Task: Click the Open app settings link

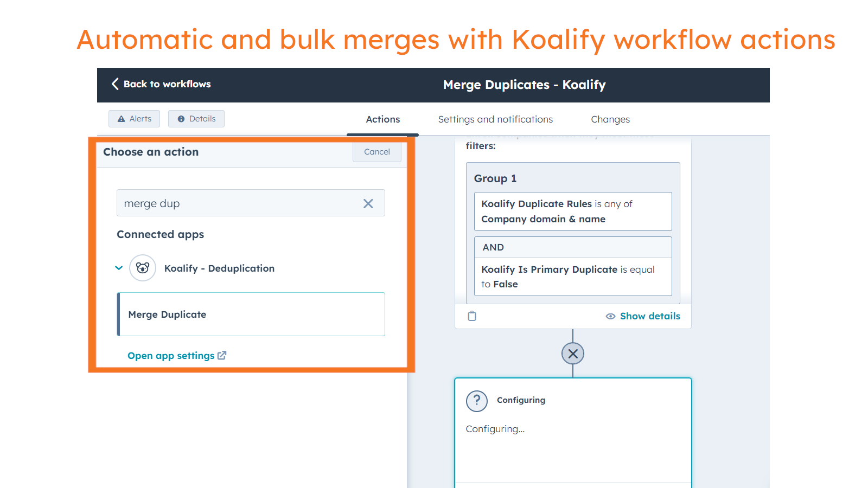Action: 171,356
